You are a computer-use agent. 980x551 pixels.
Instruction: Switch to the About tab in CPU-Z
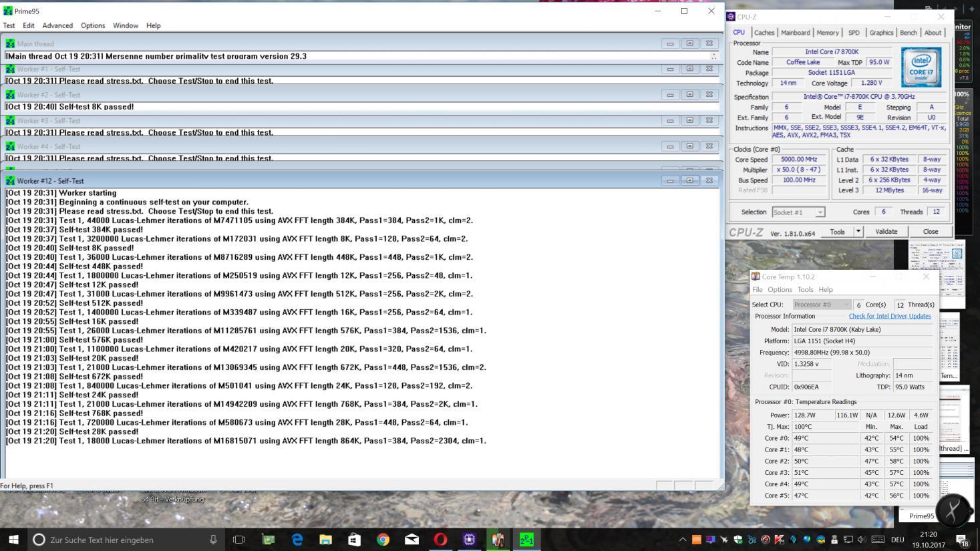point(933,33)
